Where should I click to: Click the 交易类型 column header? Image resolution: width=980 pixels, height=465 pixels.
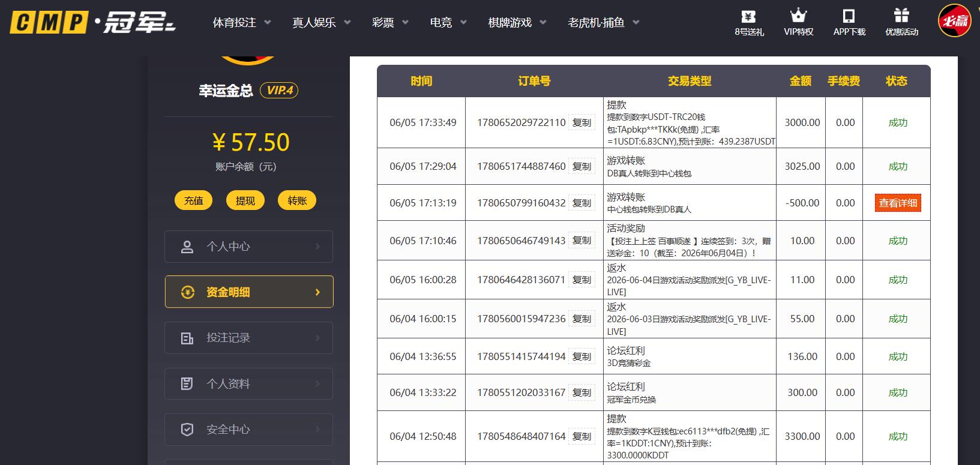pos(690,81)
